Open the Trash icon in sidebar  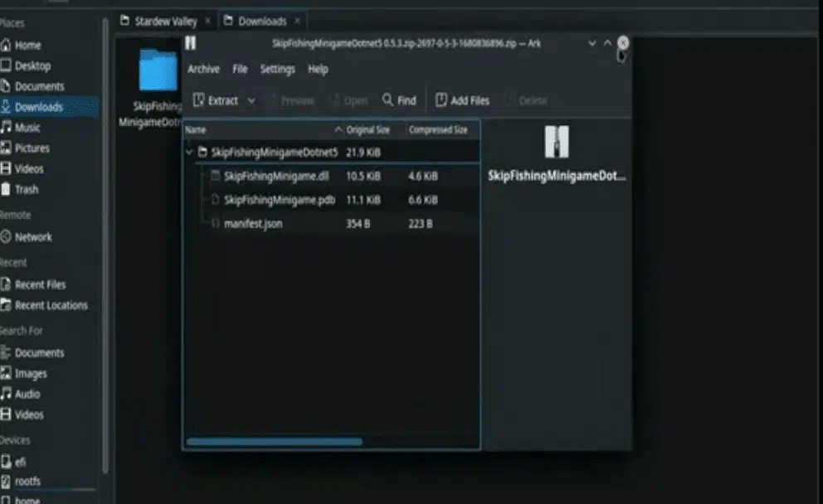(5, 189)
